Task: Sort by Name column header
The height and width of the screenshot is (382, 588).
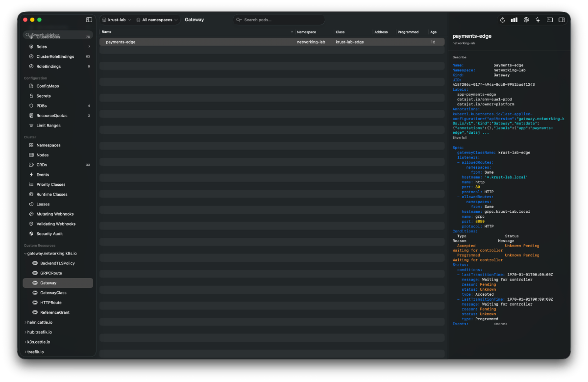Action: (x=106, y=32)
